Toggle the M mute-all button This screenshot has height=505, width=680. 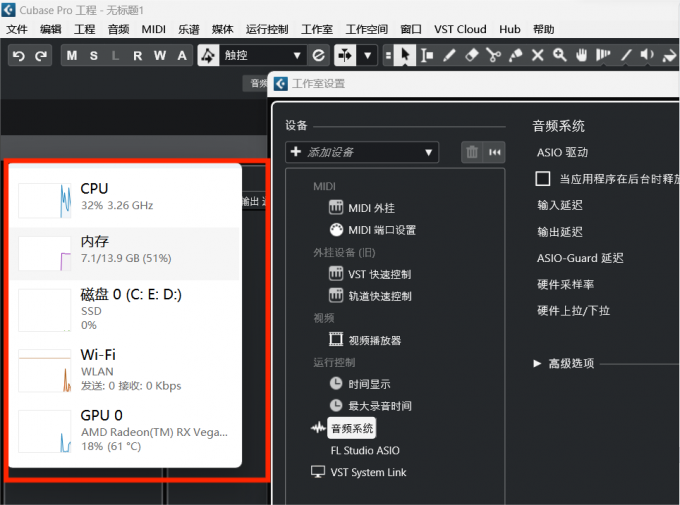click(72, 56)
